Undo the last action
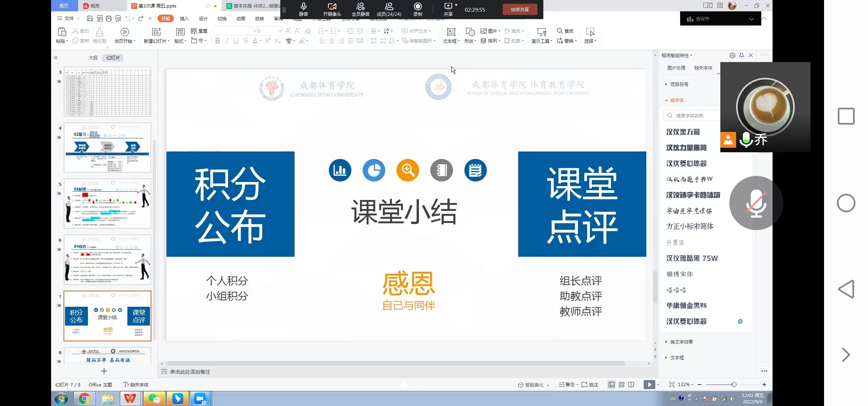This screenshot has width=868, height=406. click(x=128, y=18)
